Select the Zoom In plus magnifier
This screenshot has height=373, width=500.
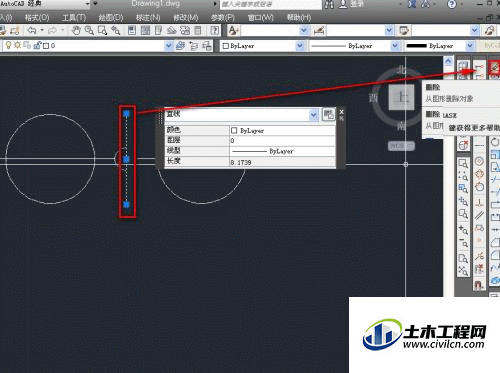coord(463,230)
